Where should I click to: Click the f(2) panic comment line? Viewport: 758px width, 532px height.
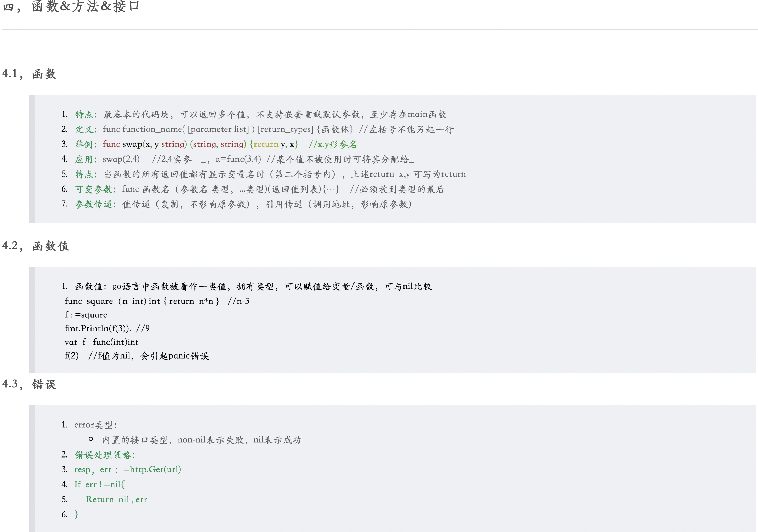click(x=137, y=356)
